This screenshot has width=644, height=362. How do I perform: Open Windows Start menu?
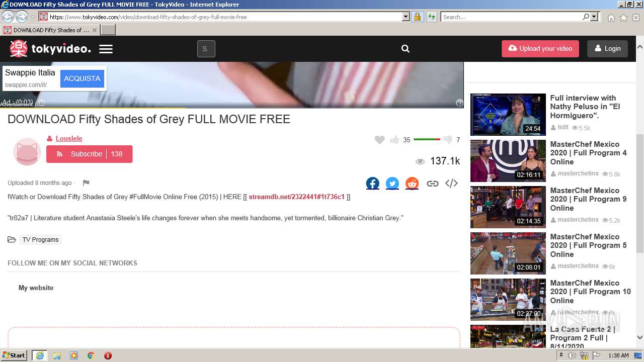click(x=14, y=355)
